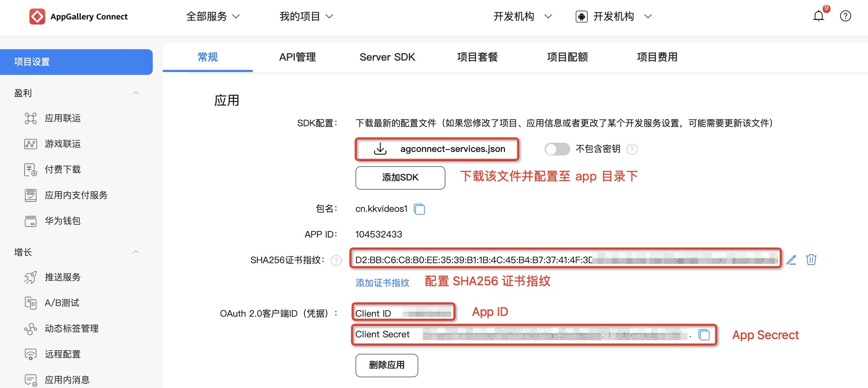The width and height of the screenshot is (868, 388).
Task: Select 项目设置 in the sidebar
Action: point(76,62)
